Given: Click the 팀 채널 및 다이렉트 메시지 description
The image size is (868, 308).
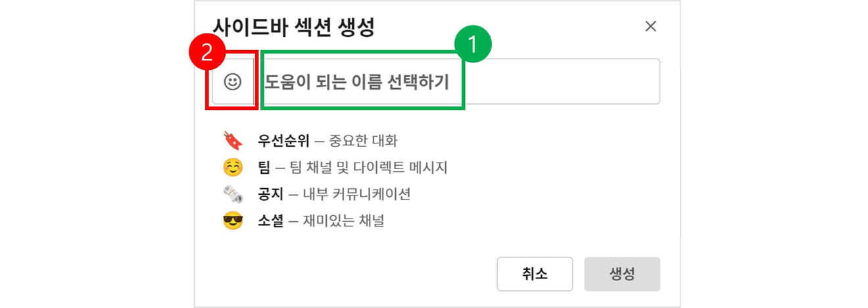Looking at the screenshot, I should 368,168.
